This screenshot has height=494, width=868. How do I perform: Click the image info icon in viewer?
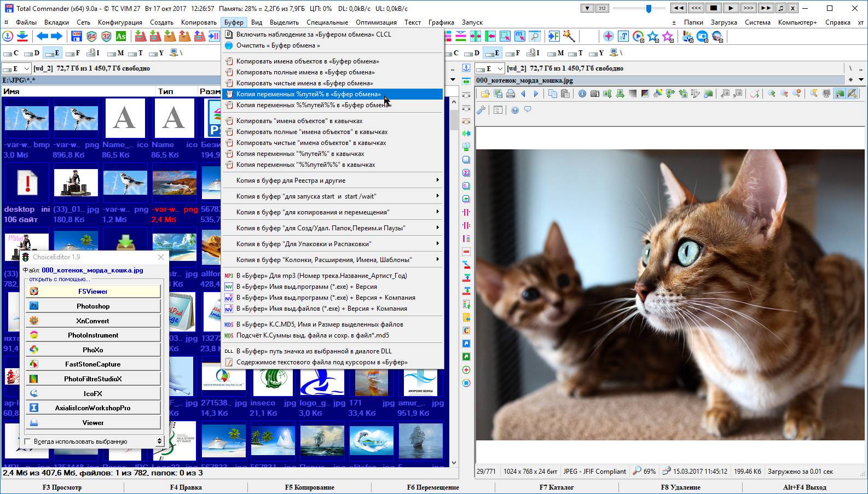tap(582, 94)
